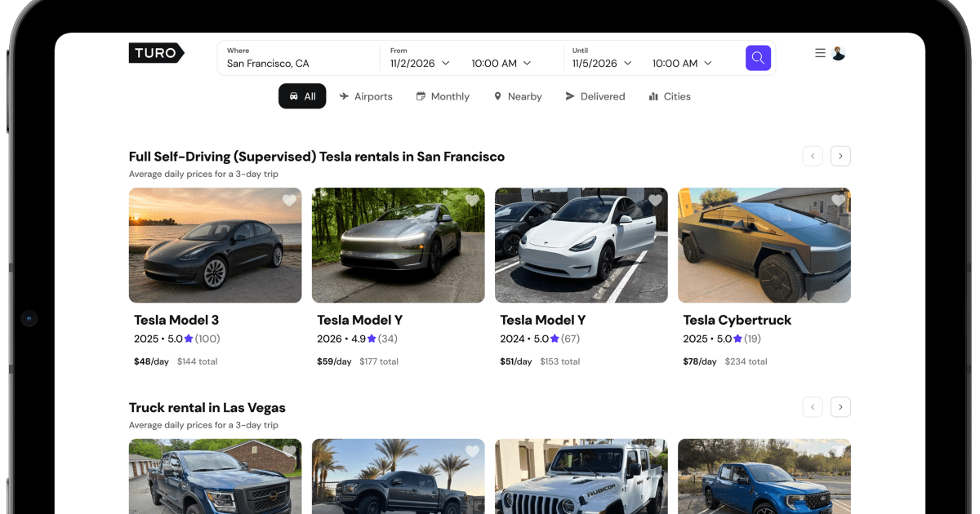Open the gray 2026 Tesla Model Y photo
The width and height of the screenshot is (980, 514).
click(x=399, y=246)
